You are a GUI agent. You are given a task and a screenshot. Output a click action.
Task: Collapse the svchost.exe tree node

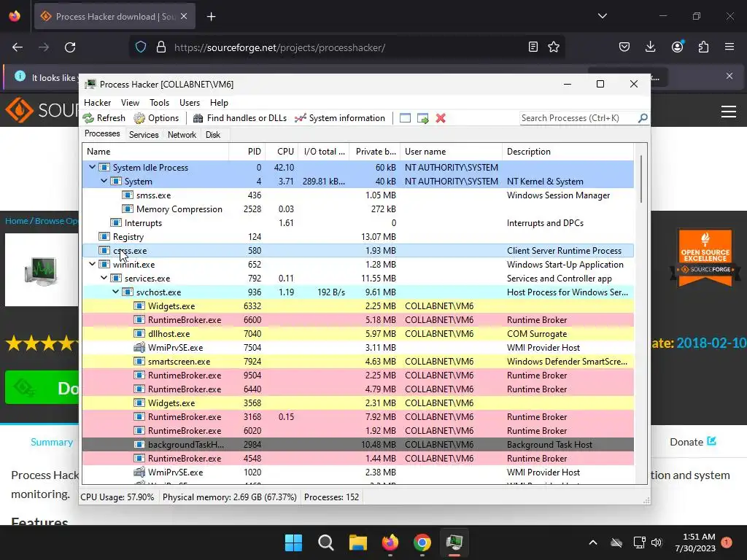pos(115,292)
